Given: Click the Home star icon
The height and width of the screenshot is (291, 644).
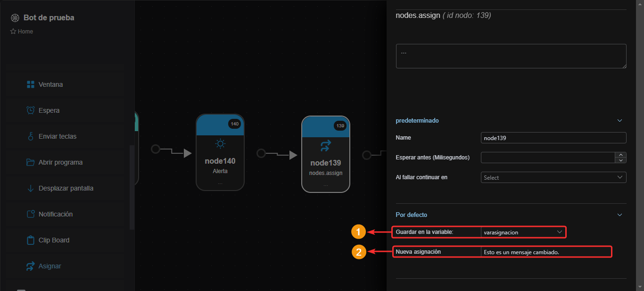Looking at the screenshot, I should 13,32.
